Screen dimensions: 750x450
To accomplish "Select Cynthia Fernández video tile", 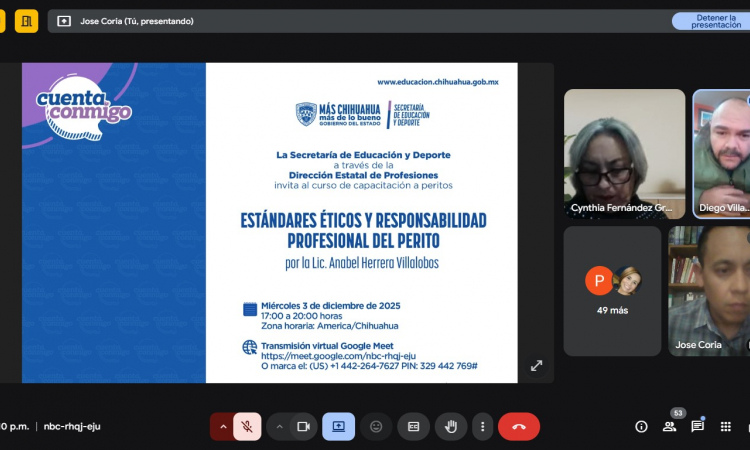I will 624,154.
